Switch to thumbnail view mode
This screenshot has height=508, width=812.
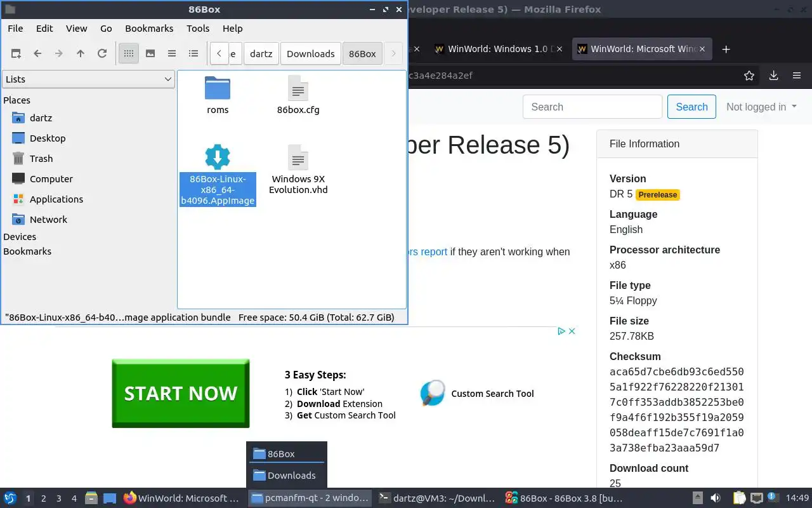click(x=150, y=54)
